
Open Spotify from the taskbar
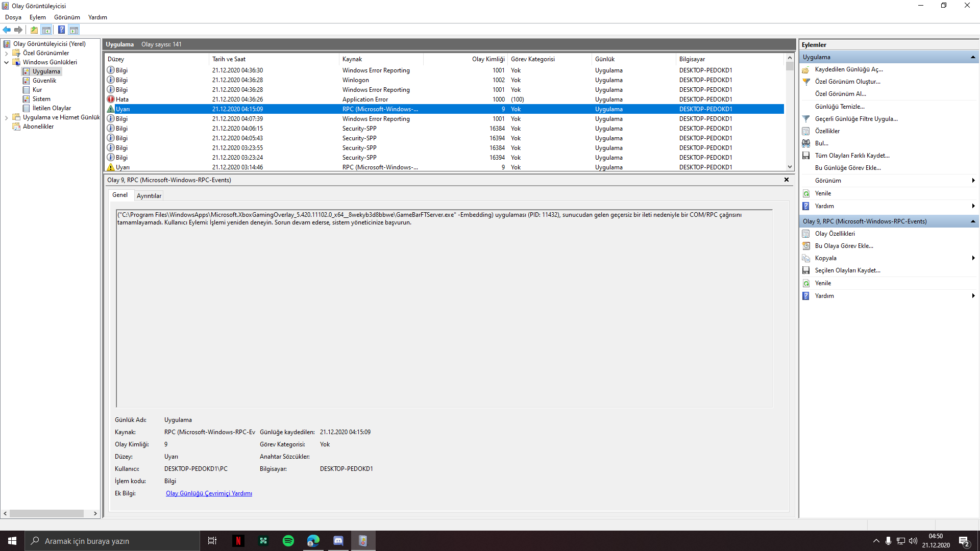point(288,541)
